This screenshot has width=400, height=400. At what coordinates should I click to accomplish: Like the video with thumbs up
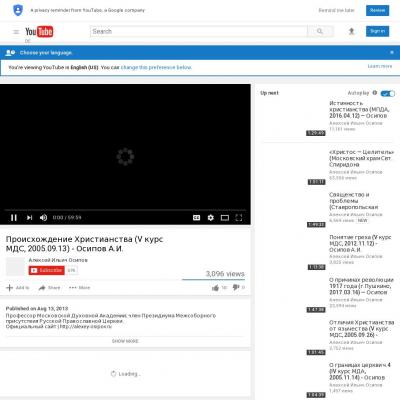(x=216, y=287)
